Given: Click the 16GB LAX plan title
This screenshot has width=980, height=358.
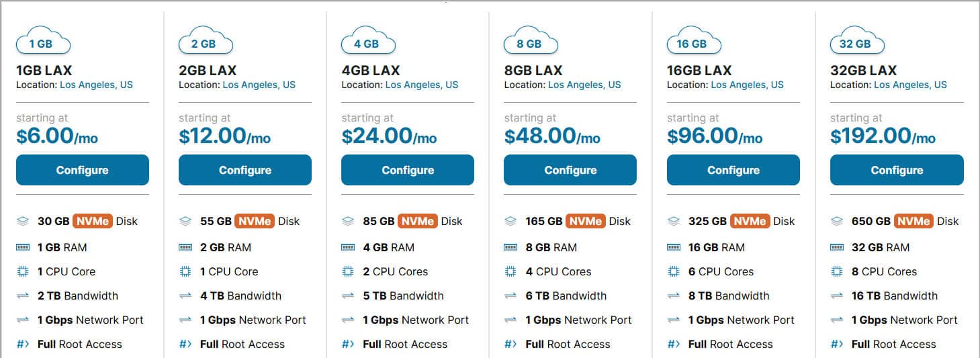Looking at the screenshot, I should pyautogui.click(x=700, y=70).
